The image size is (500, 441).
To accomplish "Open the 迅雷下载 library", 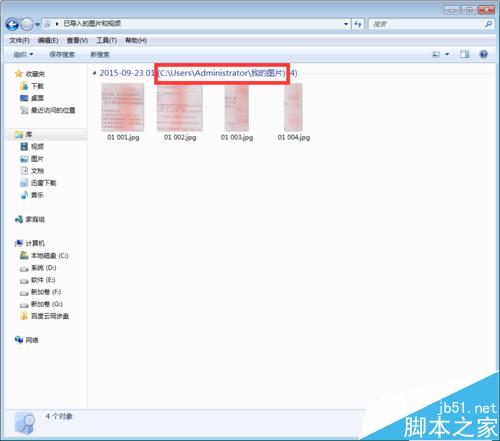I will (44, 183).
